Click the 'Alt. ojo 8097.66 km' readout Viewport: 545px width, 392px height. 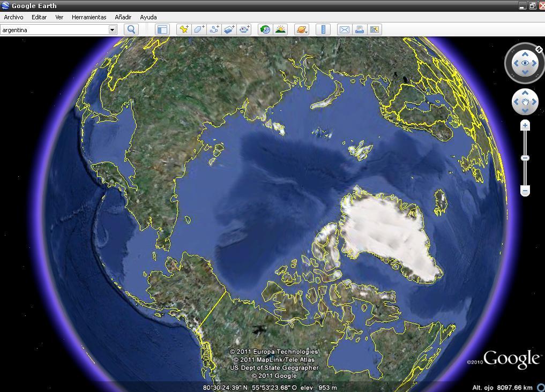(x=502, y=388)
